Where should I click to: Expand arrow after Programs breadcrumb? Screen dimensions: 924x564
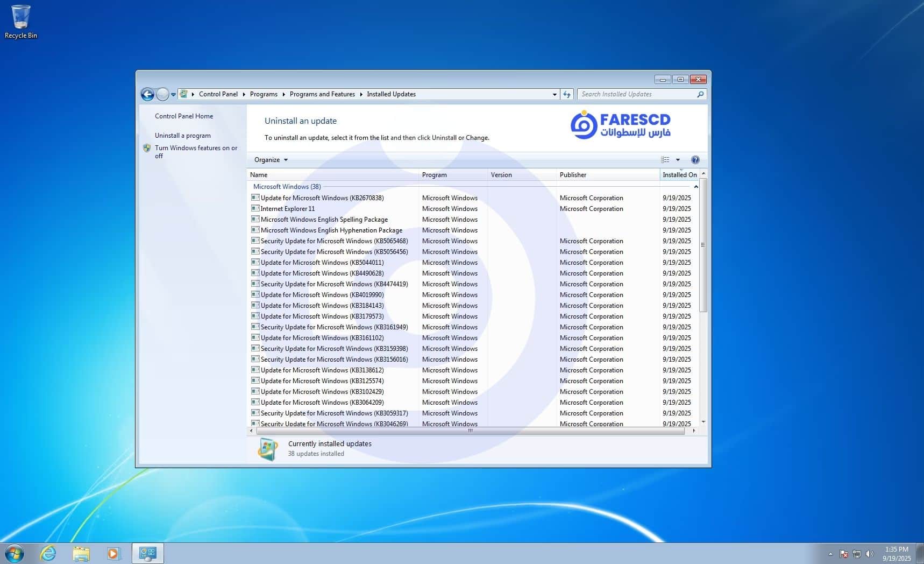(x=283, y=94)
